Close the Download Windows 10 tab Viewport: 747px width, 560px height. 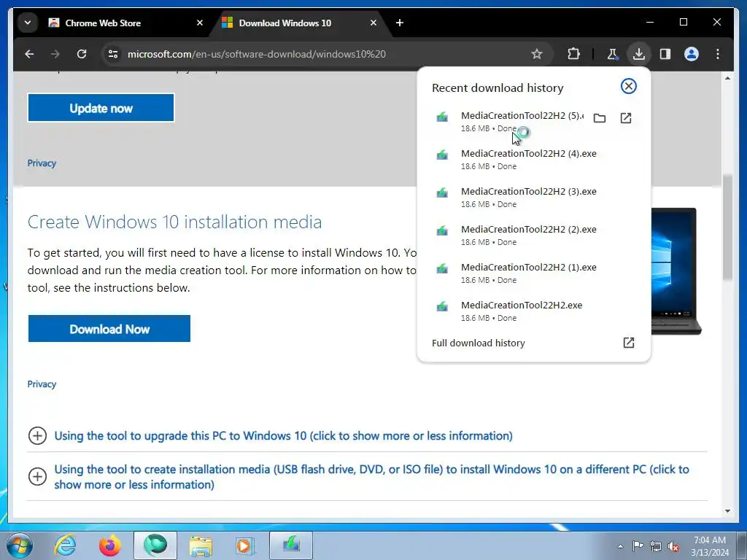(373, 23)
